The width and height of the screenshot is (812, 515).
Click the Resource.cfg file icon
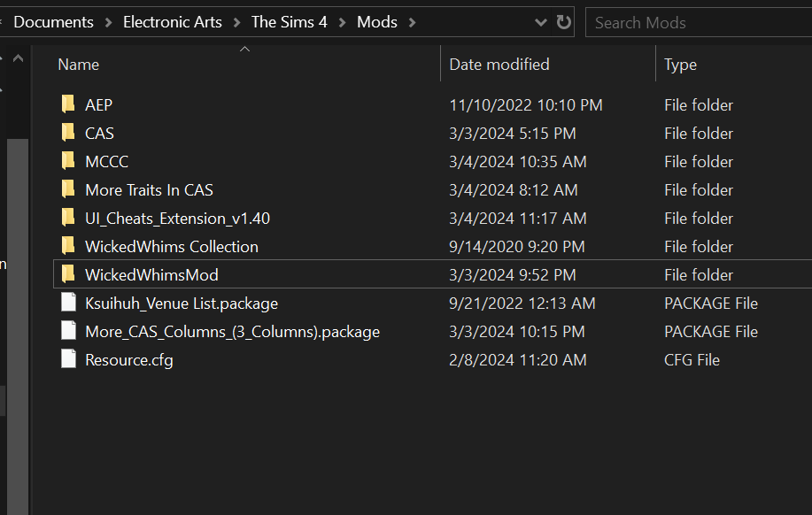pos(68,359)
